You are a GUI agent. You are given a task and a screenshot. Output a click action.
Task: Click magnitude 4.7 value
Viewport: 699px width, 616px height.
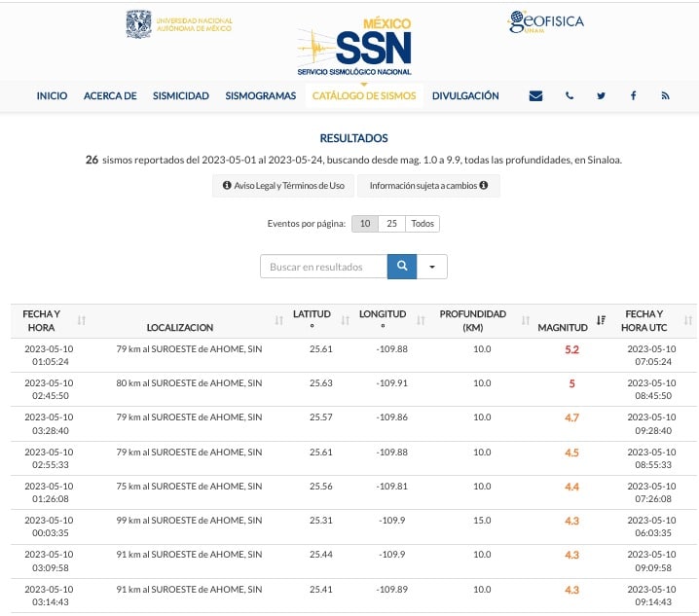point(571,418)
